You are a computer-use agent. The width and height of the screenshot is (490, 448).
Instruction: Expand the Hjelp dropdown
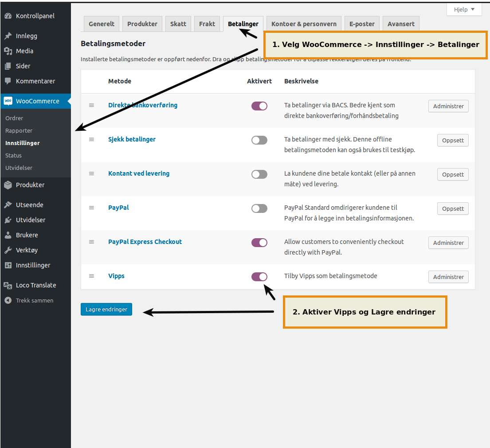pyautogui.click(x=464, y=9)
